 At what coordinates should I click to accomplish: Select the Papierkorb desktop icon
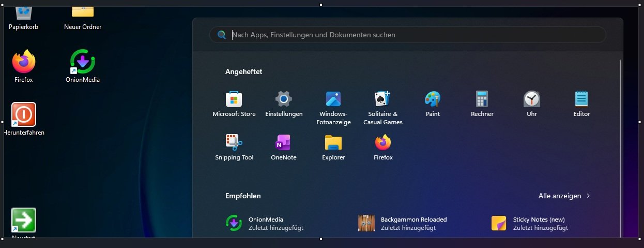(24, 18)
